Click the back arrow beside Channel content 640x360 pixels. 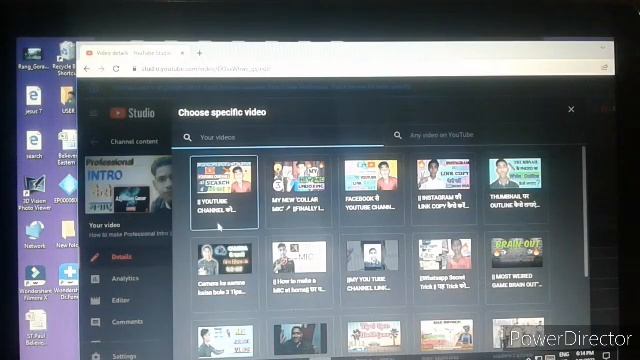tap(94, 142)
